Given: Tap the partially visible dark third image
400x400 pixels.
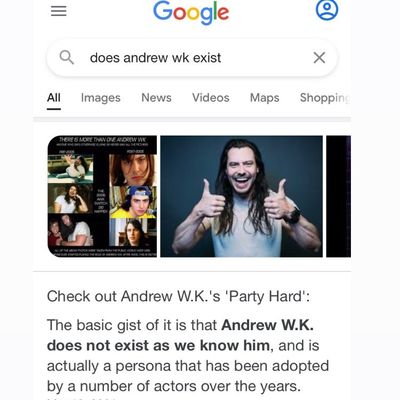Looking at the screenshot, I should click(x=338, y=196).
